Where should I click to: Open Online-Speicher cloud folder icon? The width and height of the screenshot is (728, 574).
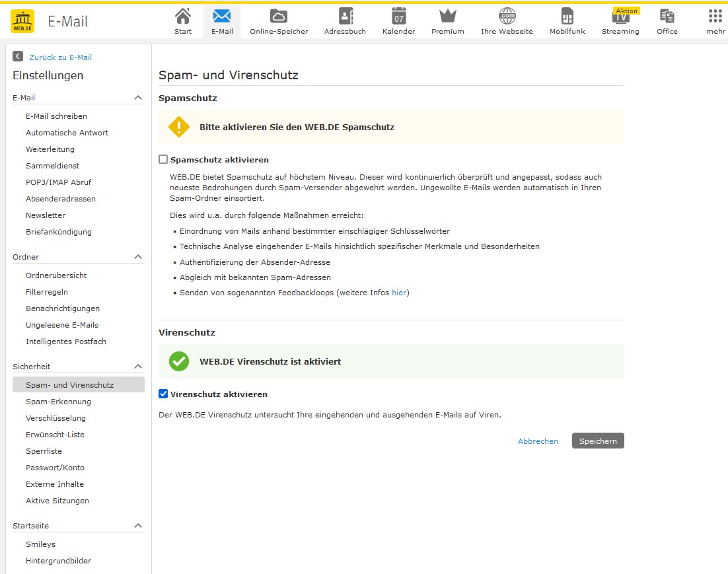pyautogui.click(x=279, y=17)
